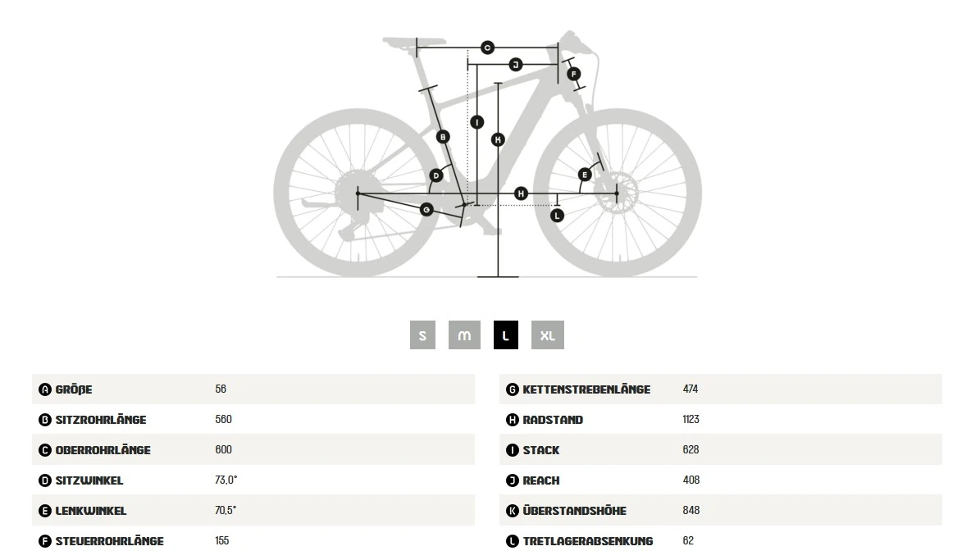Click the I stack marker on the diagram
Viewport: 971px width, 560px height.
click(476, 122)
